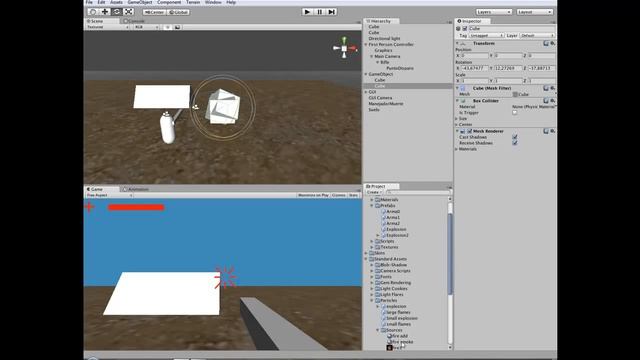Select Directional light in the Hierarchy
The width and height of the screenshot is (640, 360).
click(384, 38)
